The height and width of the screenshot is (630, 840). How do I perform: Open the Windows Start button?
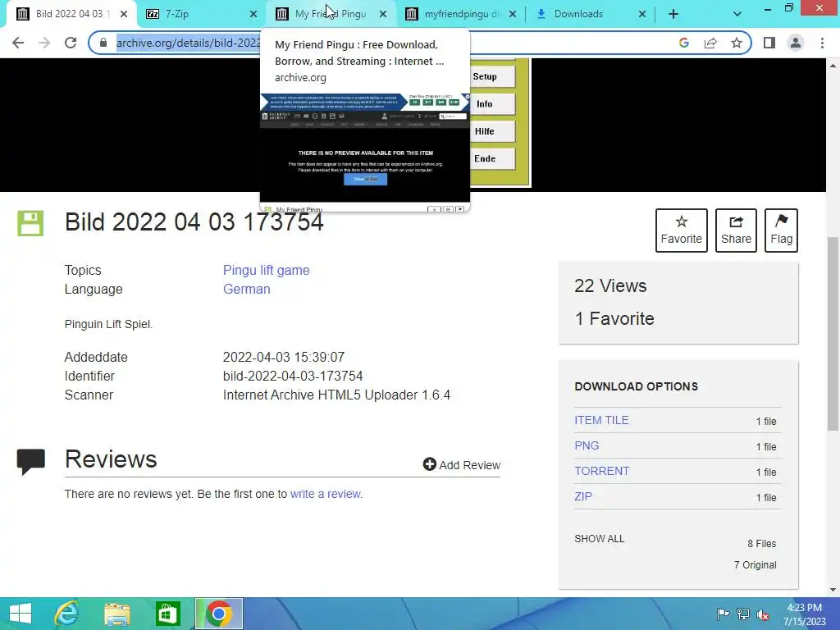point(21,614)
